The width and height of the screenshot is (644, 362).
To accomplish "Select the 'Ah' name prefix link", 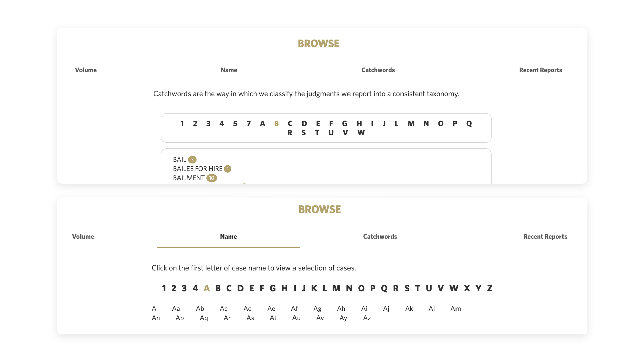I will tap(341, 309).
